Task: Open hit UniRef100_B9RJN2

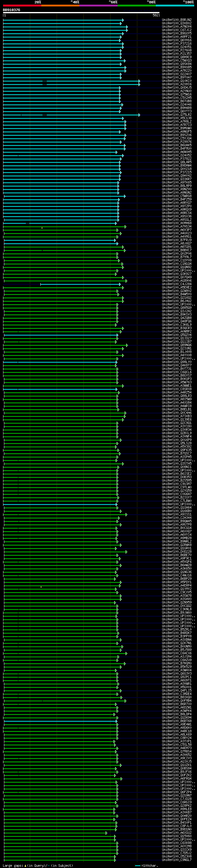Action: pyautogui.click(x=177, y=20)
